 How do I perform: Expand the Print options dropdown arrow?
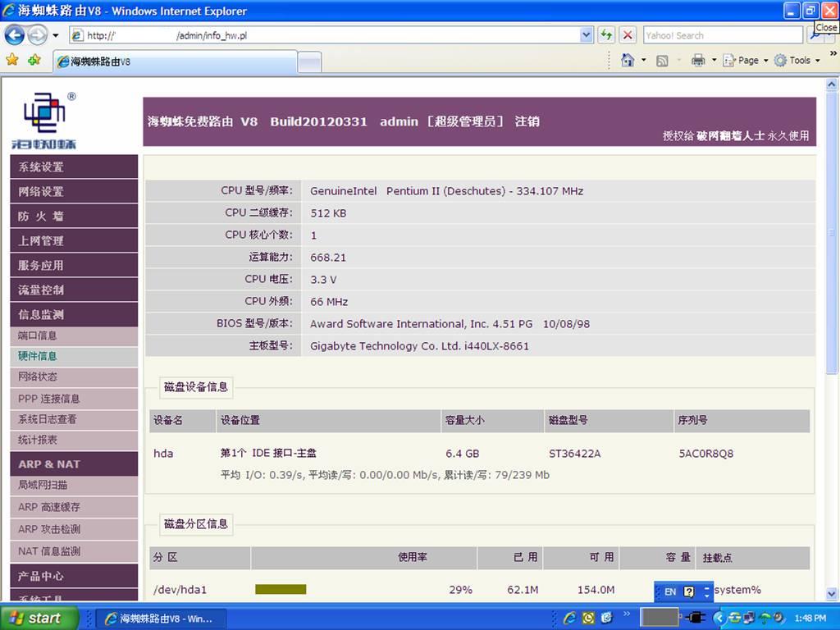pyautogui.click(x=714, y=60)
